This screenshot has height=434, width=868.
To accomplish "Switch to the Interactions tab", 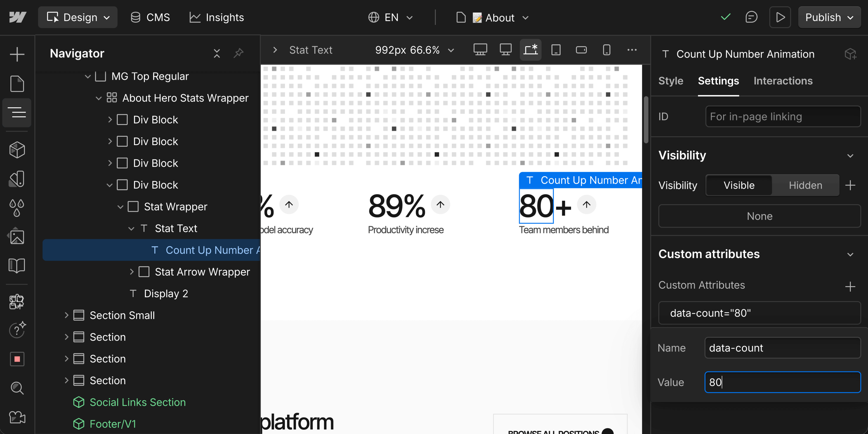I will (783, 81).
